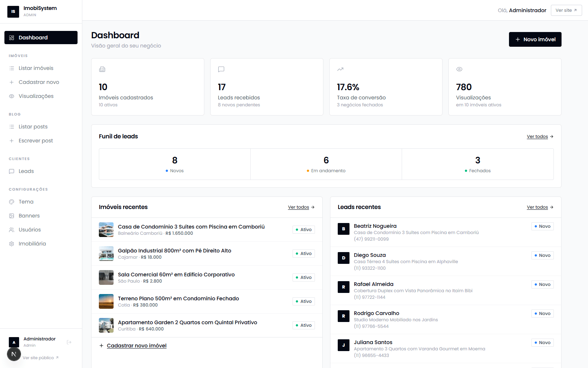Click the 8 Novos funnel segment

click(175, 164)
